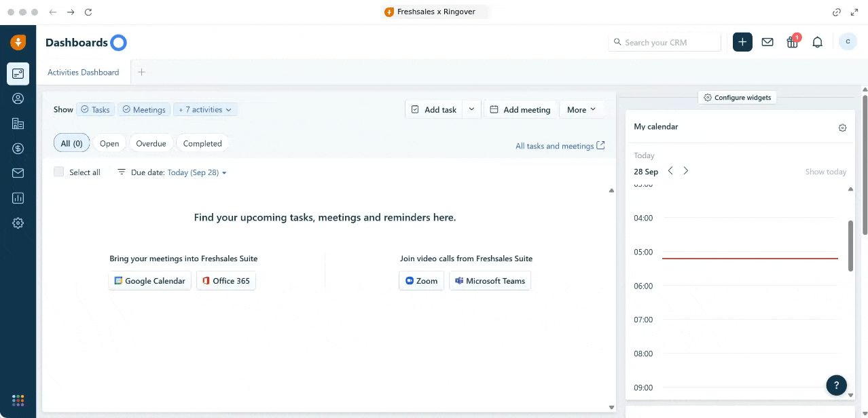Click the quick add plus button

pyautogui.click(x=742, y=42)
